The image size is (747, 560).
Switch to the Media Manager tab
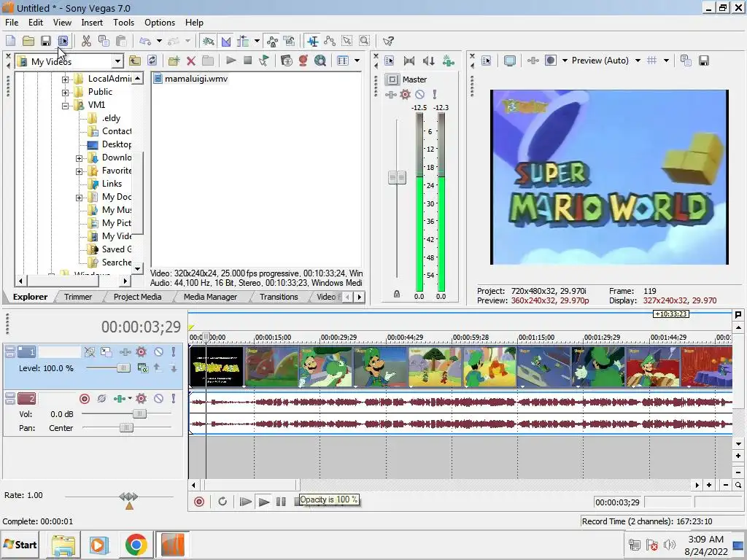[210, 297]
